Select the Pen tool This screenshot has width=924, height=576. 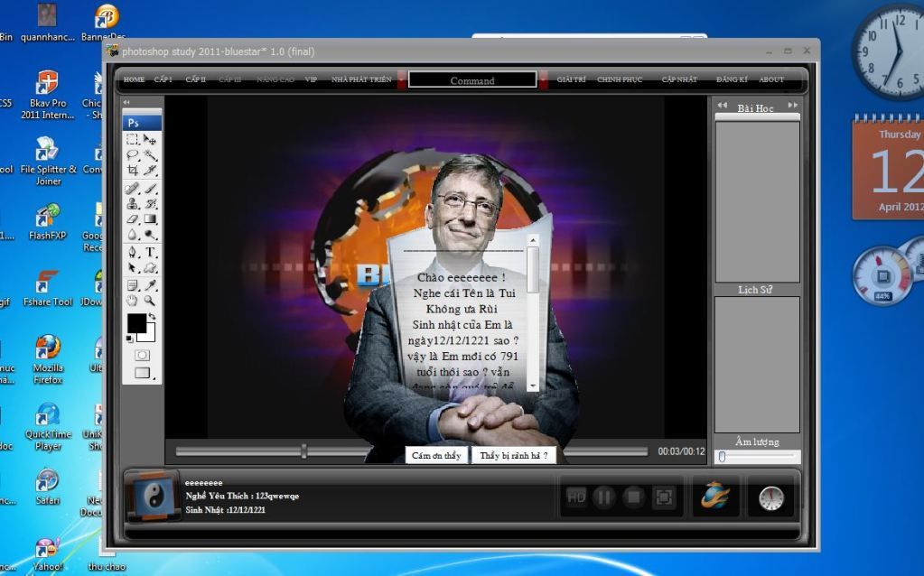(x=133, y=253)
